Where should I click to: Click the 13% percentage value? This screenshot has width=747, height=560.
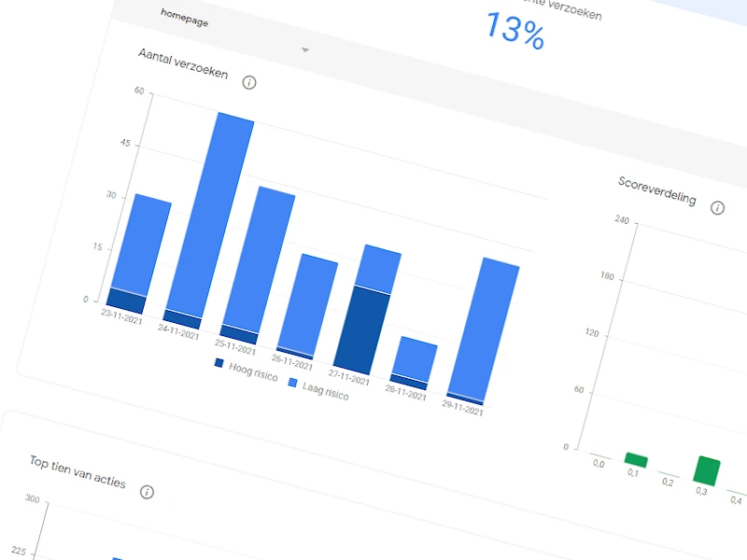pos(515,31)
